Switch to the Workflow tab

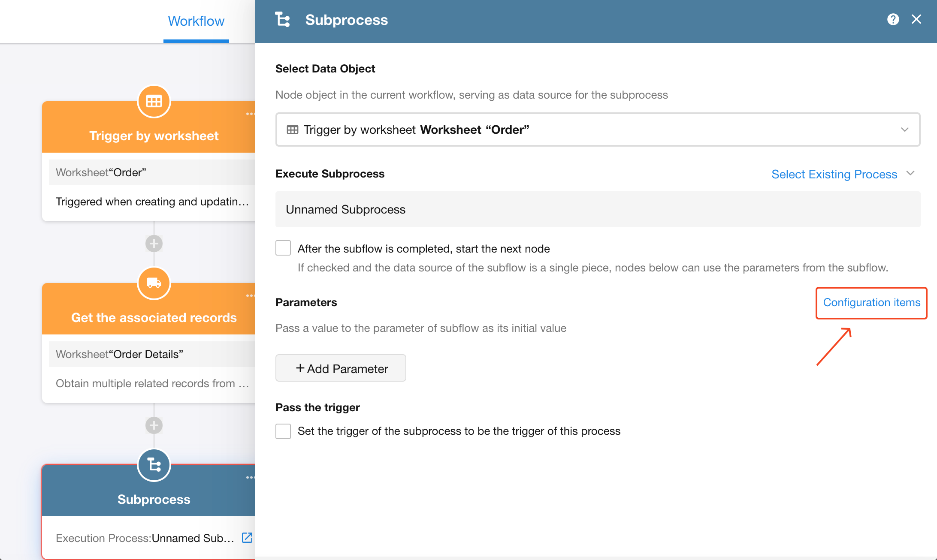coord(196,21)
